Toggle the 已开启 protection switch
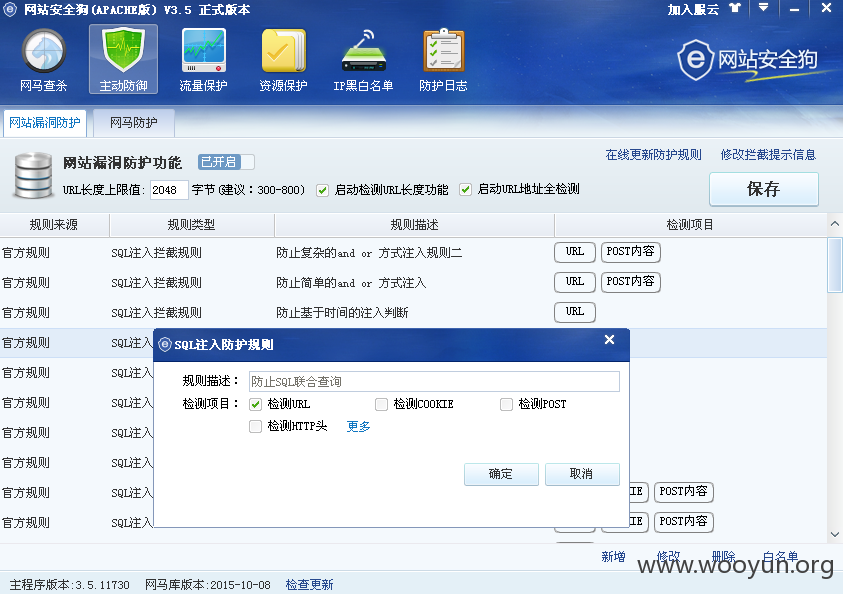Image resolution: width=843 pixels, height=594 pixels. pyautogui.click(x=226, y=162)
